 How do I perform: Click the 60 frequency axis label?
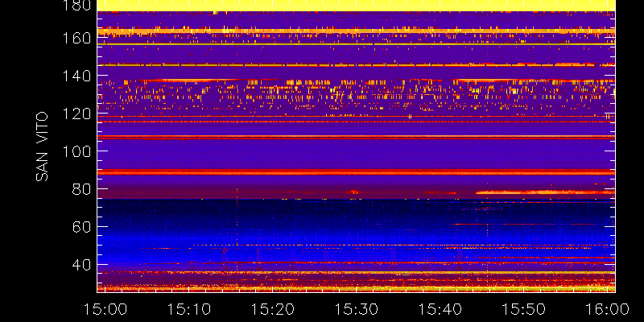tap(82, 227)
